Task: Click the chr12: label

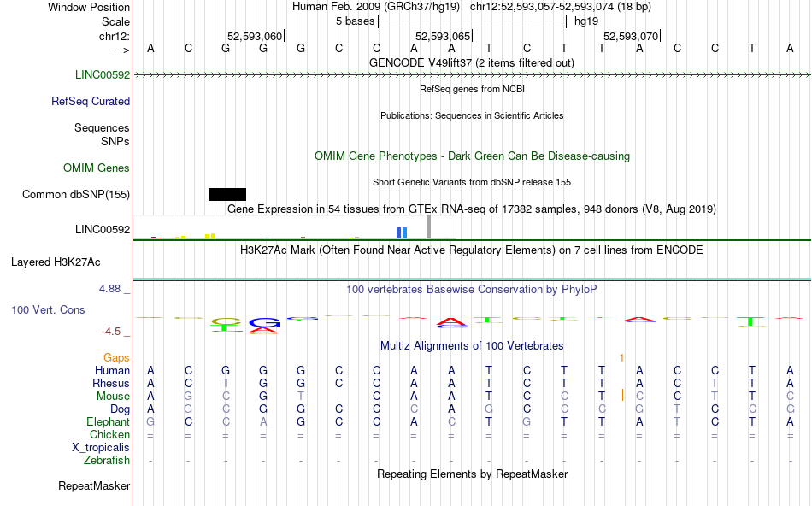Action: point(115,36)
